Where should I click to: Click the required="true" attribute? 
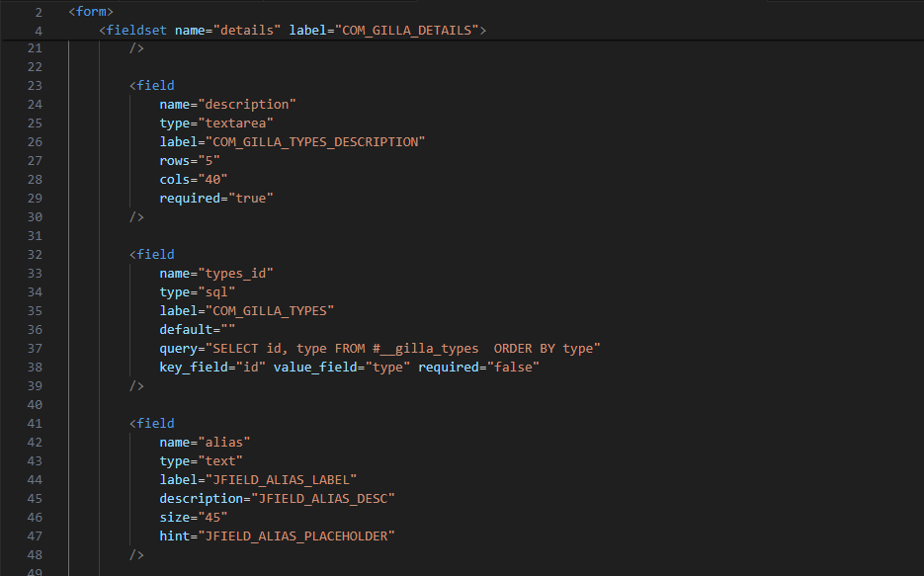pos(215,198)
